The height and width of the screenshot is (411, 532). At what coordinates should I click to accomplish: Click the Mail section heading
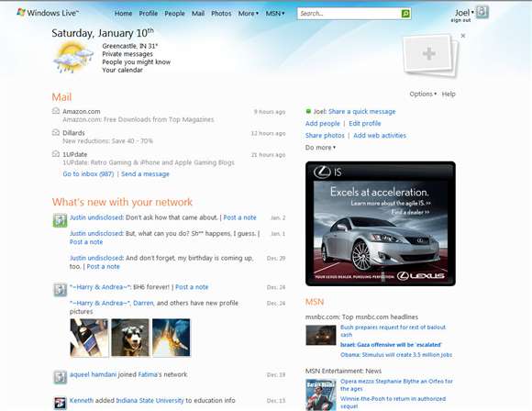tap(61, 97)
